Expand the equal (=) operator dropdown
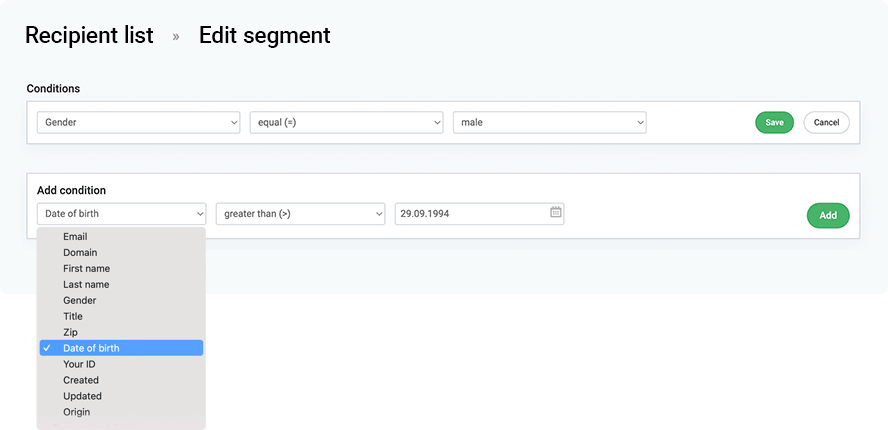Image resolution: width=888 pixels, height=430 pixels. coord(347,122)
